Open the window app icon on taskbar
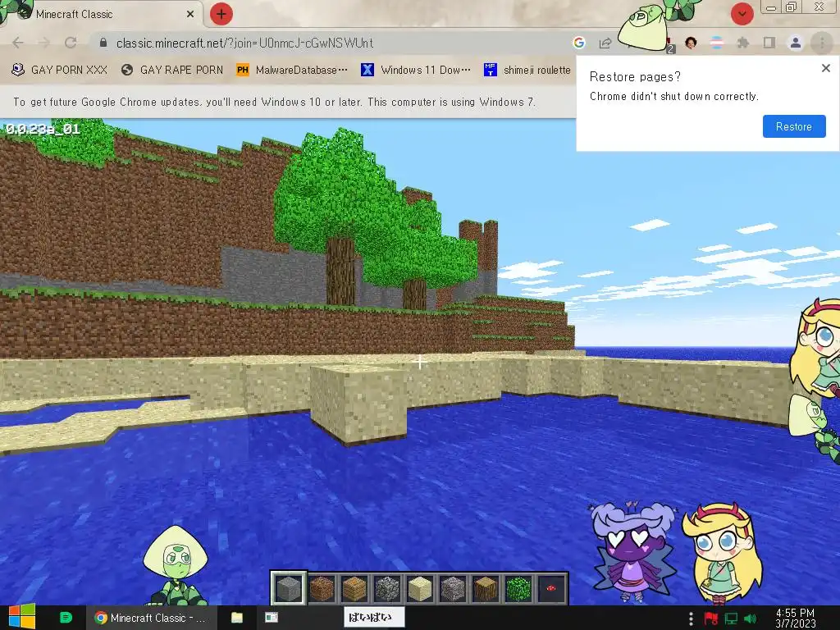This screenshot has width=840, height=630. [x=272, y=618]
